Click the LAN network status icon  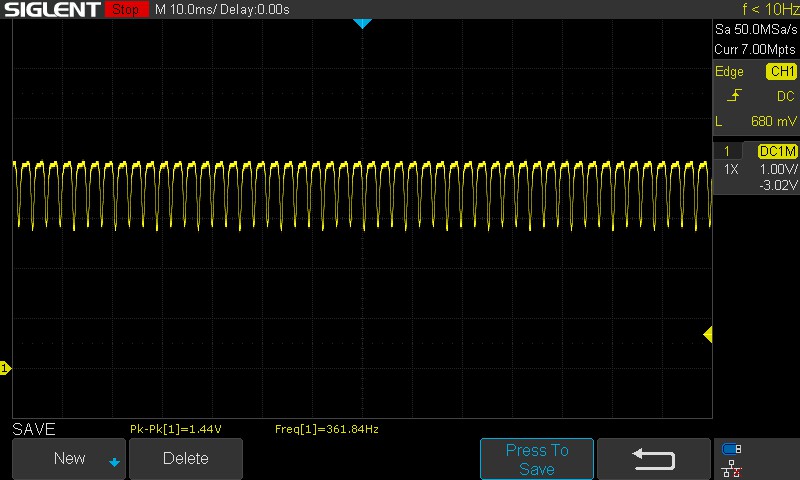732,467
